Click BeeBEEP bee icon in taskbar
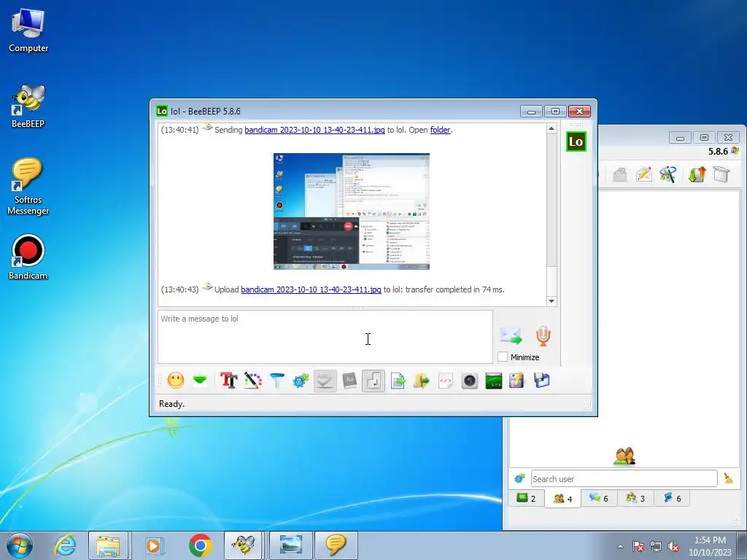This screenshot has width=747, height=560. (243, 545)
